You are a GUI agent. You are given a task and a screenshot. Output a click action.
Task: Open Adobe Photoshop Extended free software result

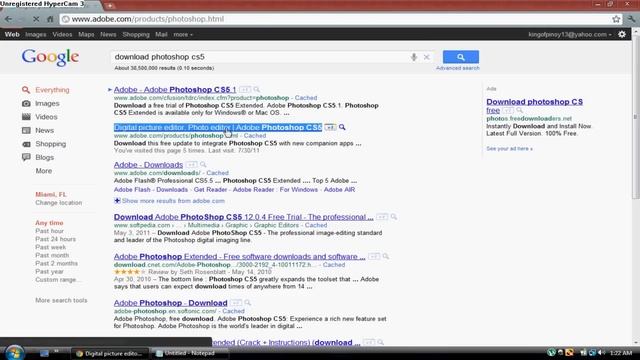tap(240, 256)
